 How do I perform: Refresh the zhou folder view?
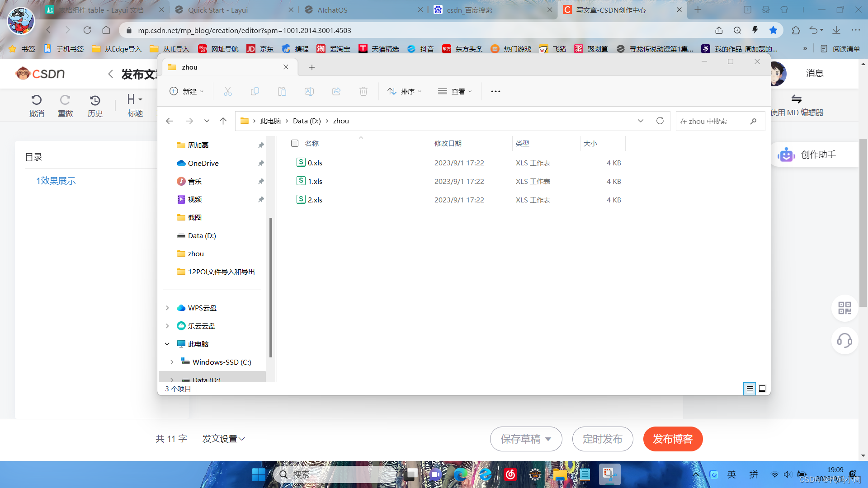click(x=660, y=121)
